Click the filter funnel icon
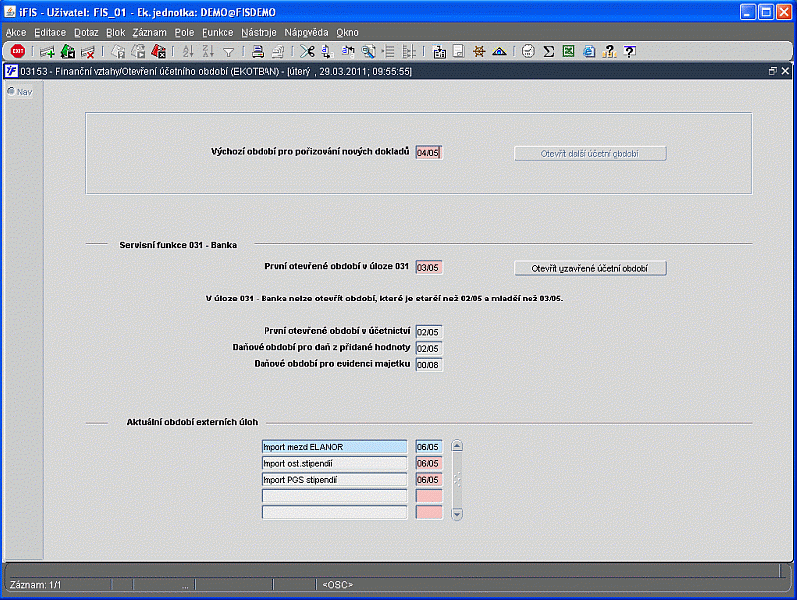Viewport: 797px width, 600px height. 229,52
